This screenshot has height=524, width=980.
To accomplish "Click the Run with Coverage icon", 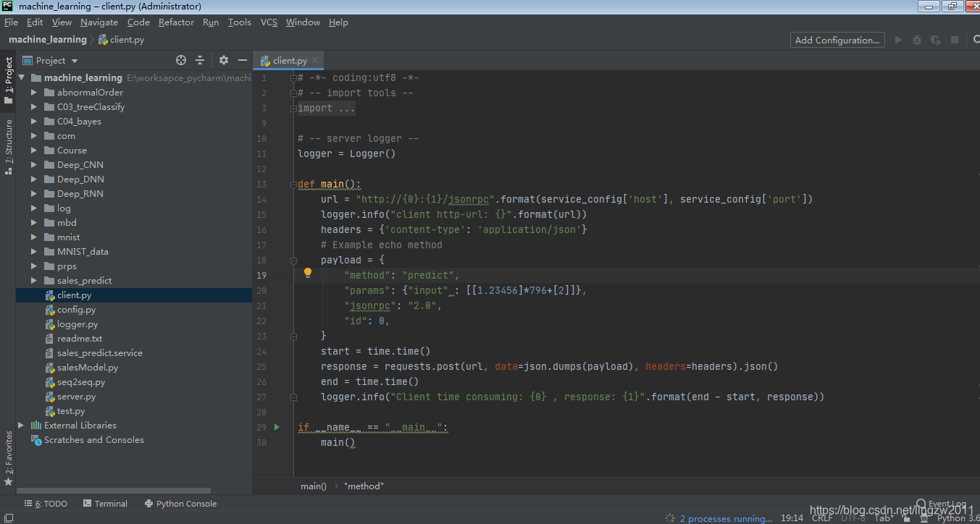I will [936, 41].
